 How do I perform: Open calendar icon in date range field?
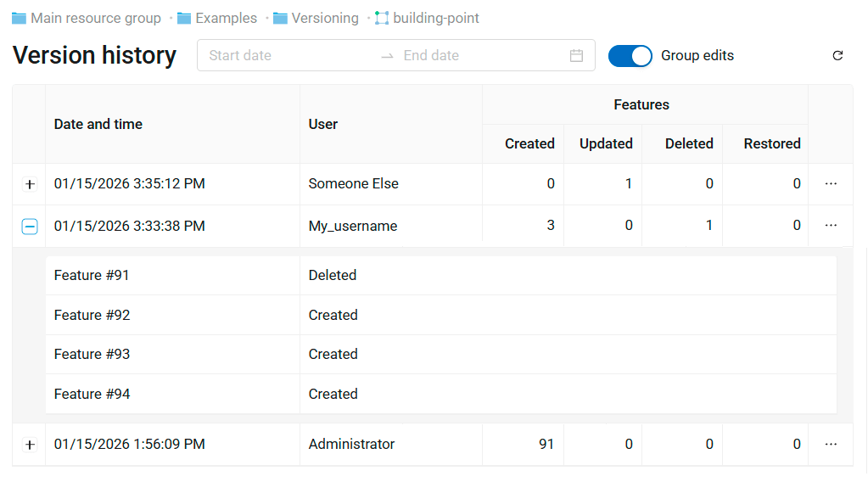[576, 56]
